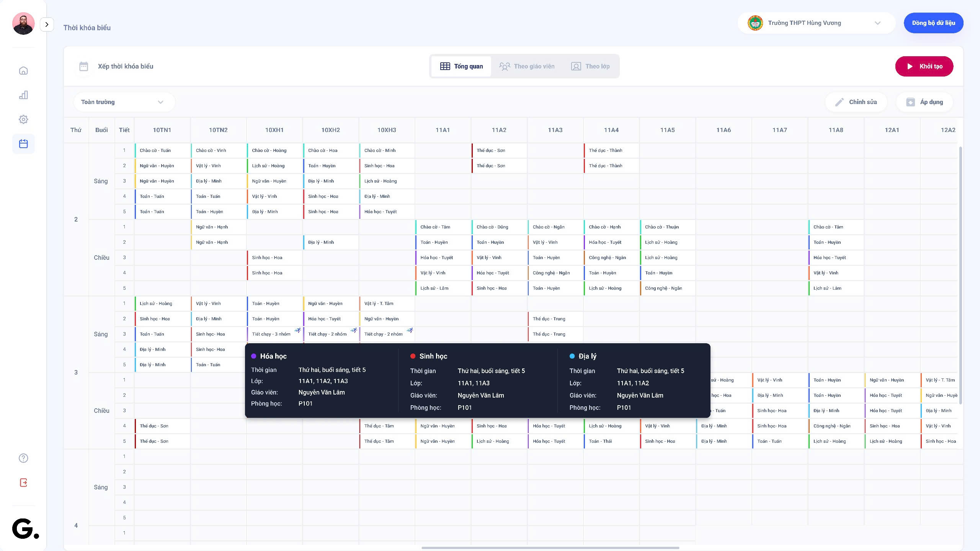Click the user profile avatar
Viewport: 980px width, 551px height.
(23, 23)
